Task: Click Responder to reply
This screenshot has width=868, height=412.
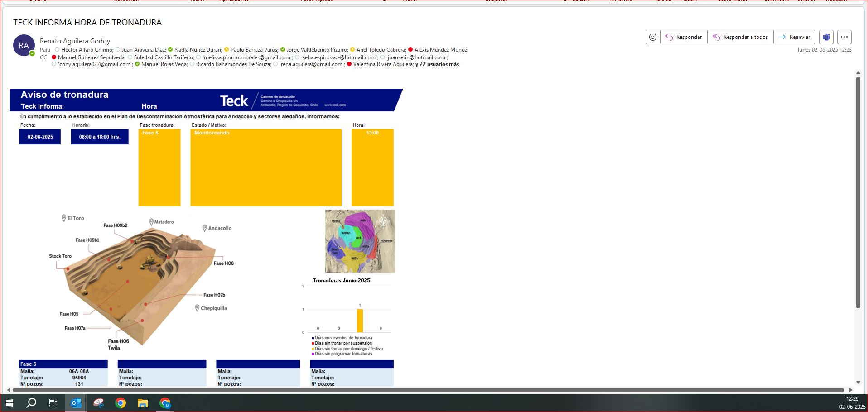Action: [x=684, y=37]
